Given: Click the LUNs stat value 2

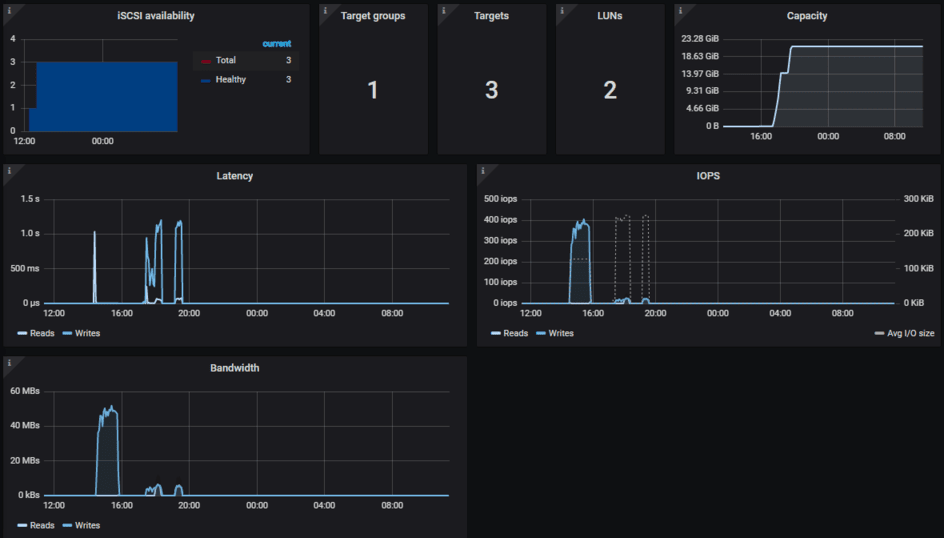Looking at the screenshot, I should [x=610, y=90].
